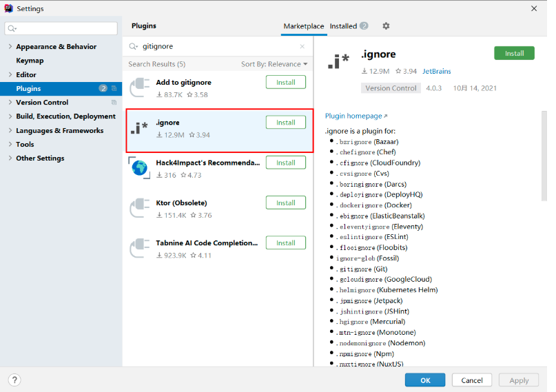Click the plugin search field containing gitignore
Screen dimensions: 556x392
tap(218, 46)
